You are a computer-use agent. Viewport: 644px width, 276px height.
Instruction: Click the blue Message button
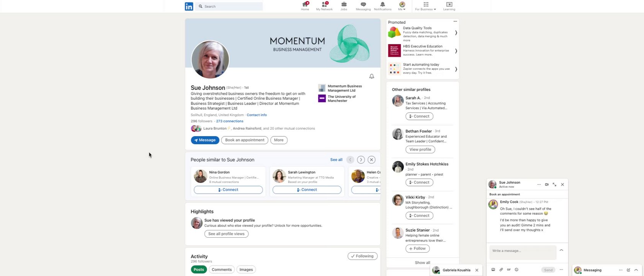click(x=205, y=140)
